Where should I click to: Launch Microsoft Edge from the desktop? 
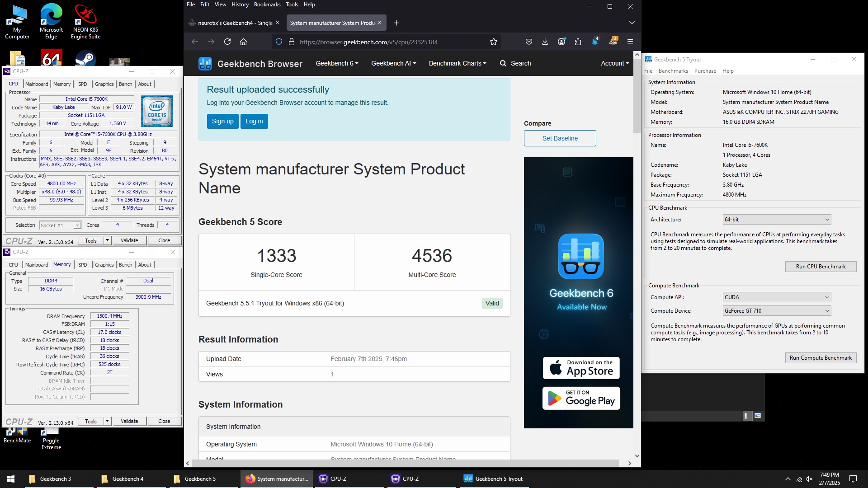51,22
